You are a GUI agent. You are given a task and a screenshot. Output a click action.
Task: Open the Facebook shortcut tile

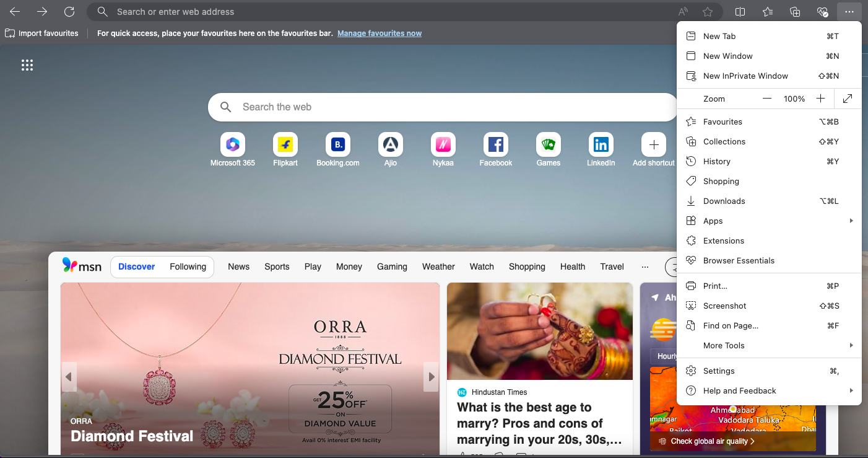tap(496, 150)
